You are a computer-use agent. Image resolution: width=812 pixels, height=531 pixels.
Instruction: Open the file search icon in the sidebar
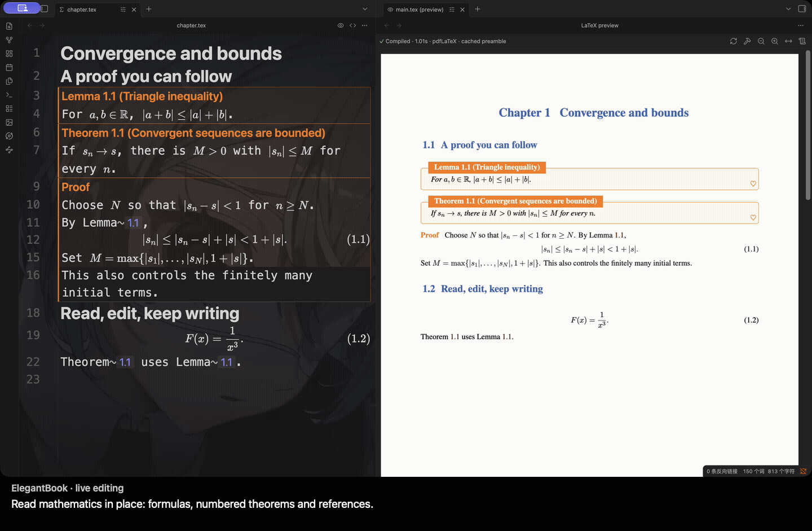click(x=9, y=26)
